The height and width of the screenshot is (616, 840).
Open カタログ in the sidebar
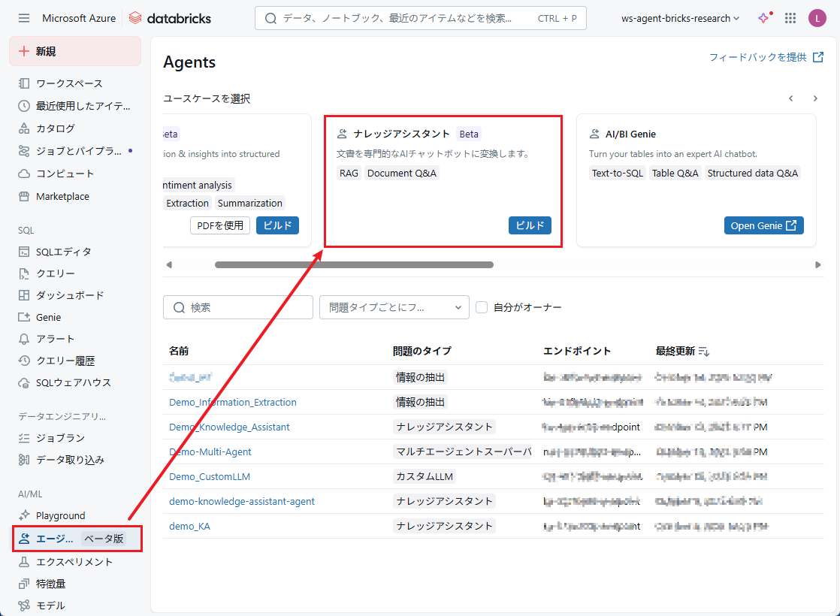tap(56, 128)
